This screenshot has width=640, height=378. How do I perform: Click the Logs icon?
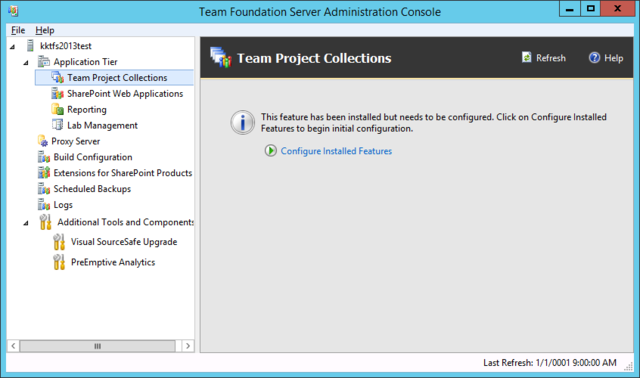(x=44, y=205)
